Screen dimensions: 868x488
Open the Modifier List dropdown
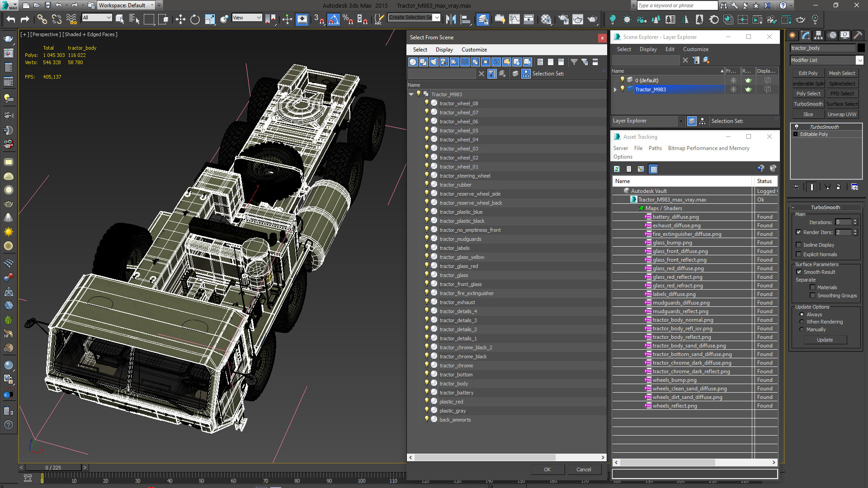click(859, 60)
